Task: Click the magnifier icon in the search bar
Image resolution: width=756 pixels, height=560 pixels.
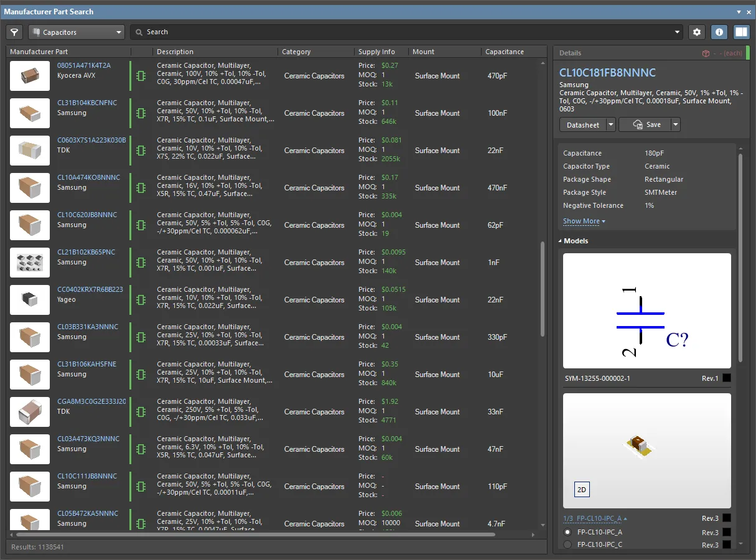Action: point(139,32)
